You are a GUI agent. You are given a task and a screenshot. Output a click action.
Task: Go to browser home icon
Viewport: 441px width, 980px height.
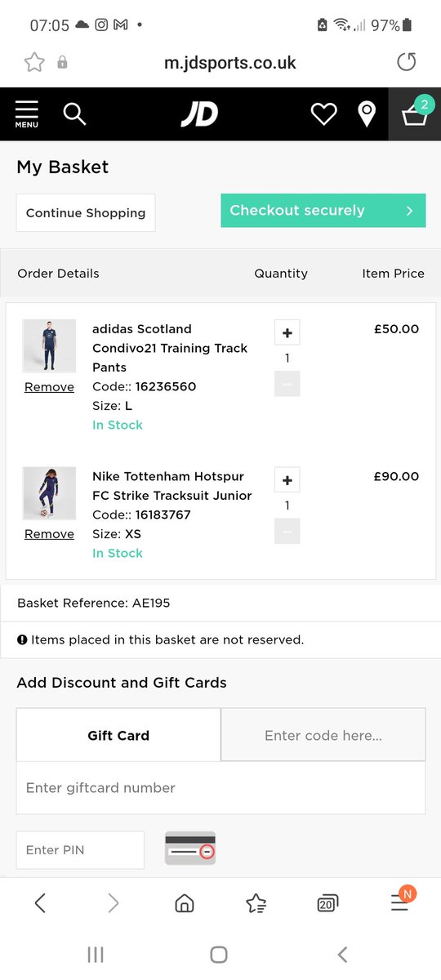[185, 902]
